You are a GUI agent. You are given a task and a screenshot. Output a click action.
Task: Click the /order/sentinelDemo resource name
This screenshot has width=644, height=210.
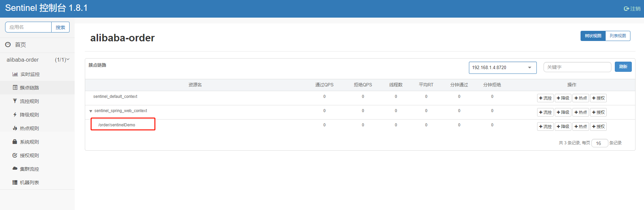(117, 125)
